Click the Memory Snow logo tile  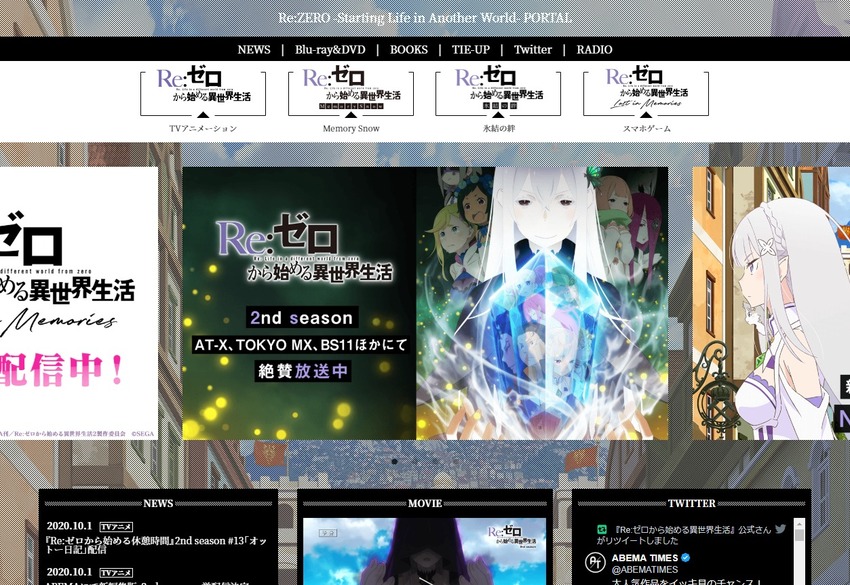click(x=351, y=91)
